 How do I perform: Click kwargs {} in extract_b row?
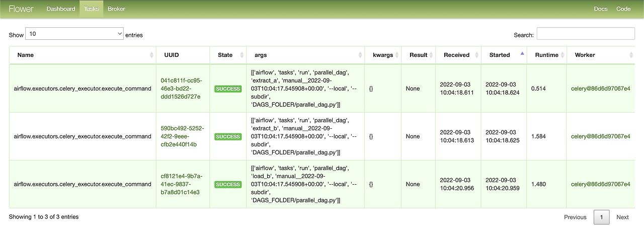pos(371,136)
